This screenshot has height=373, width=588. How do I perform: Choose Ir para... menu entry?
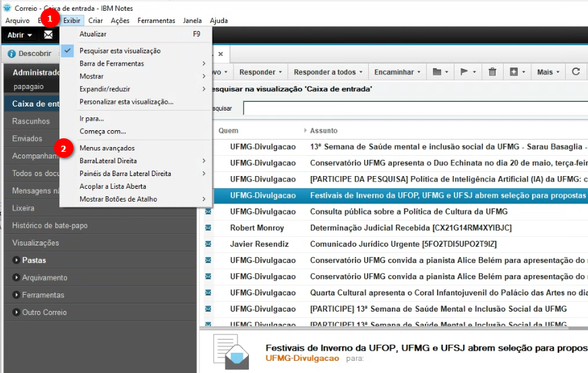coord(136,119)
